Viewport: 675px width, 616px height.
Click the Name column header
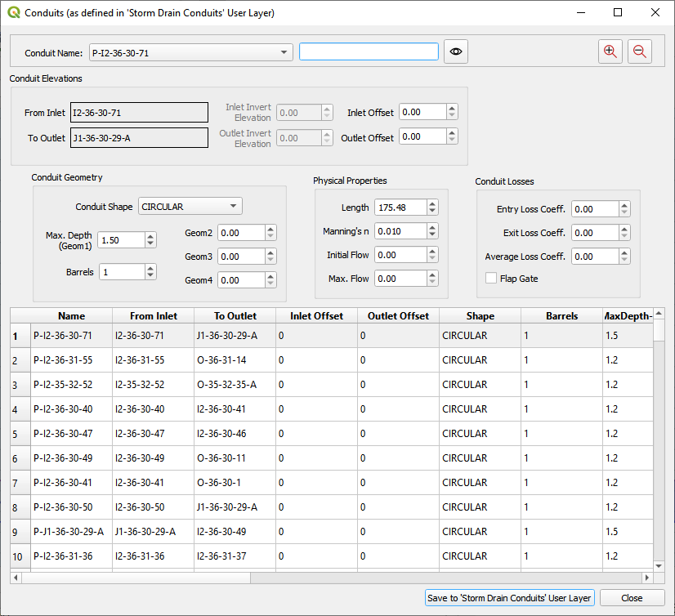click(x=71, y=315)
